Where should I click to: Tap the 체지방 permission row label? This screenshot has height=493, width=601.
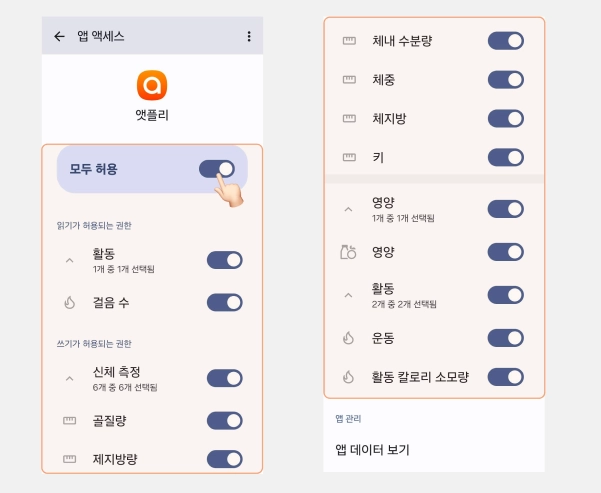[389, 119]
